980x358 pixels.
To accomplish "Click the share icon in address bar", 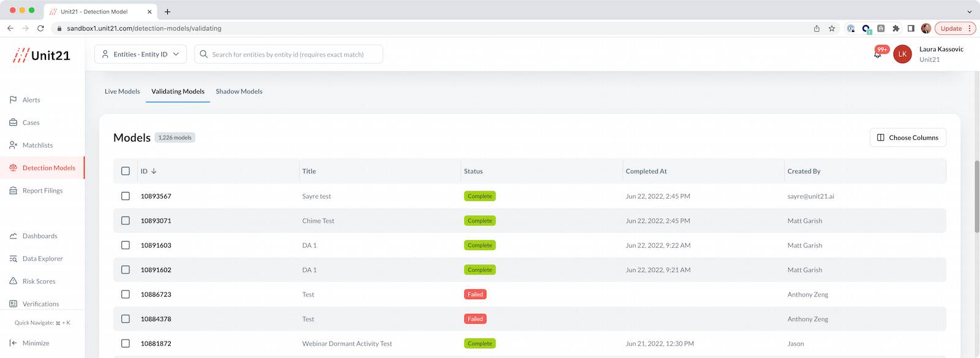I will coord(816,28).
